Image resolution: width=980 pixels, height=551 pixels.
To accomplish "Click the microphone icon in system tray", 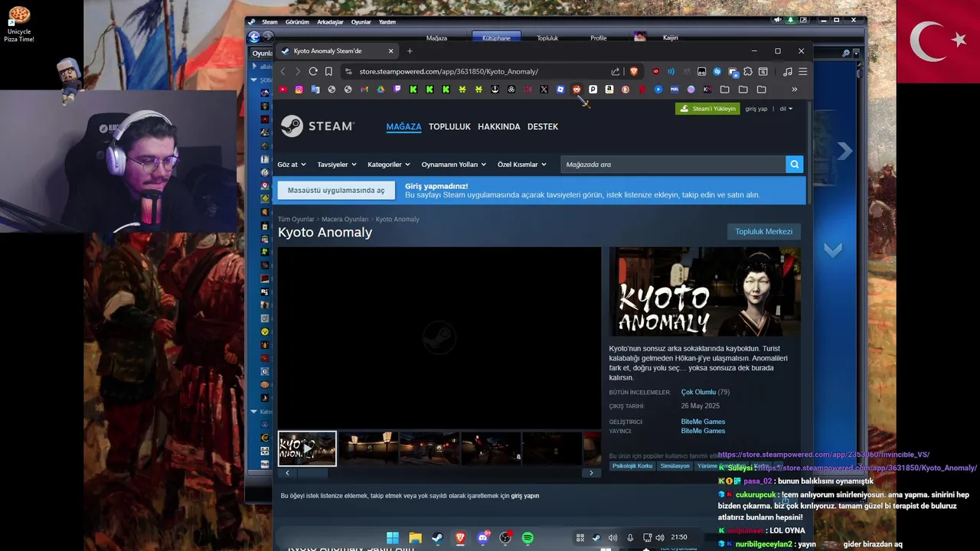I will click(x=630, y=537).
